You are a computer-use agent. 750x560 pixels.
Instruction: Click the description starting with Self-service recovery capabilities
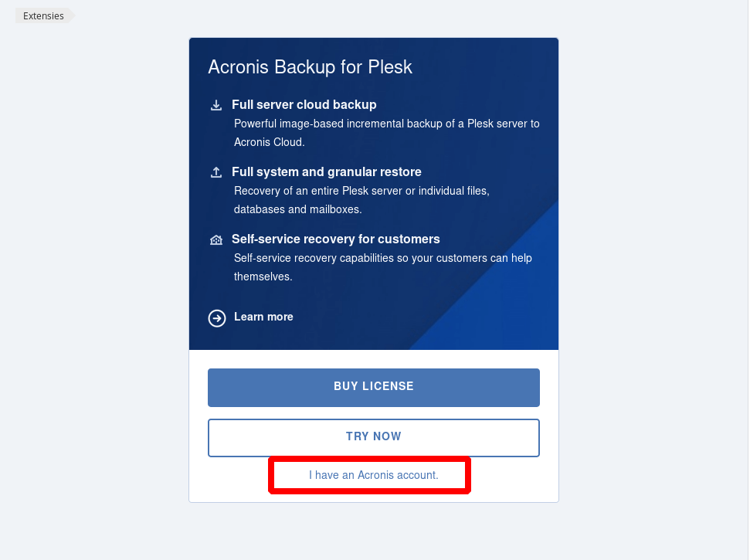382,258
